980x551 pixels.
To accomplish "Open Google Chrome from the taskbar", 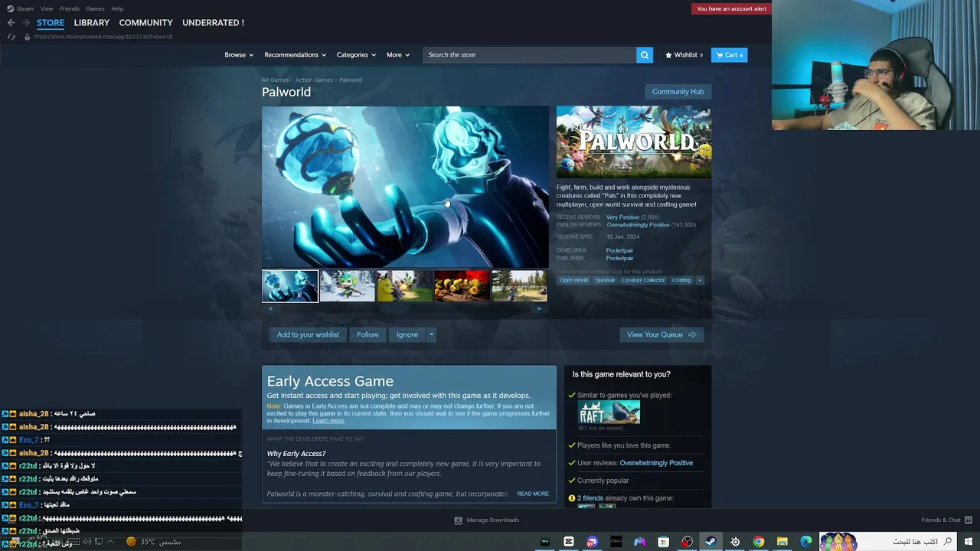I will (x=759, y=542).
